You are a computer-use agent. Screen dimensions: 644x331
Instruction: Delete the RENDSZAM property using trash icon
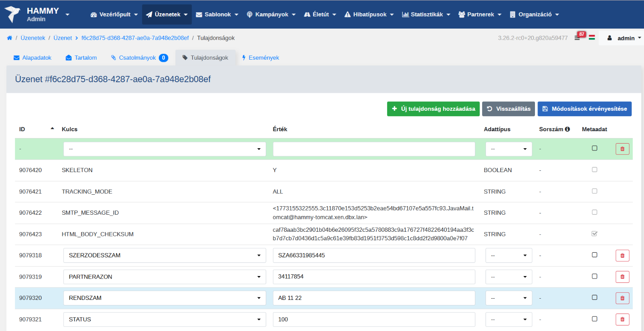[622, 298]
